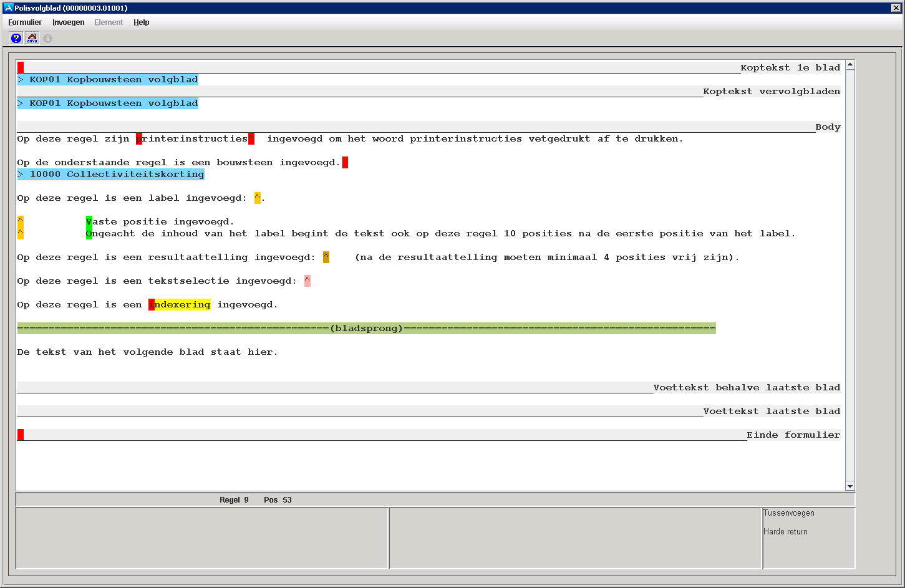Select the yellow label marker after 'label ingevoegd:'
The image size is (905, 588).
(x=257, y=198)
